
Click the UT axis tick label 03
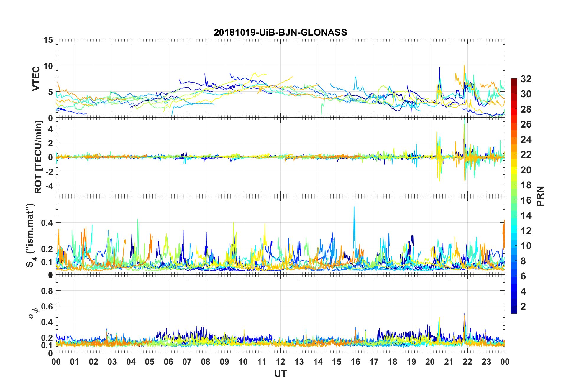[112, 362]
